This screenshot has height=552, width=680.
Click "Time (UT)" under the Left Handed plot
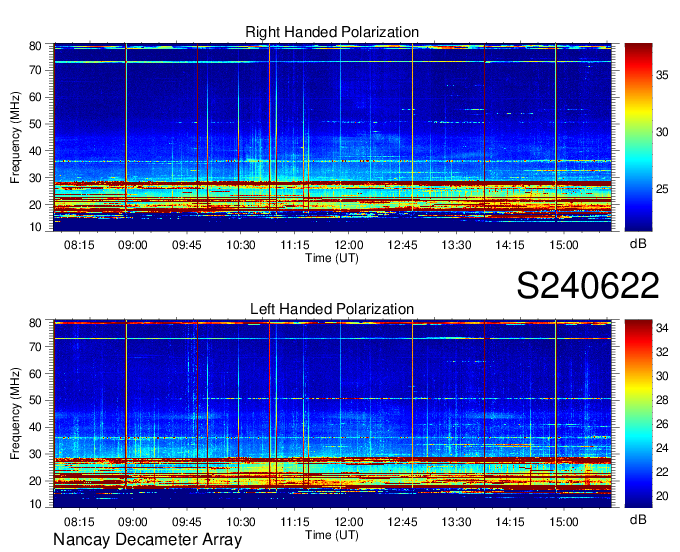coord(332,535)
